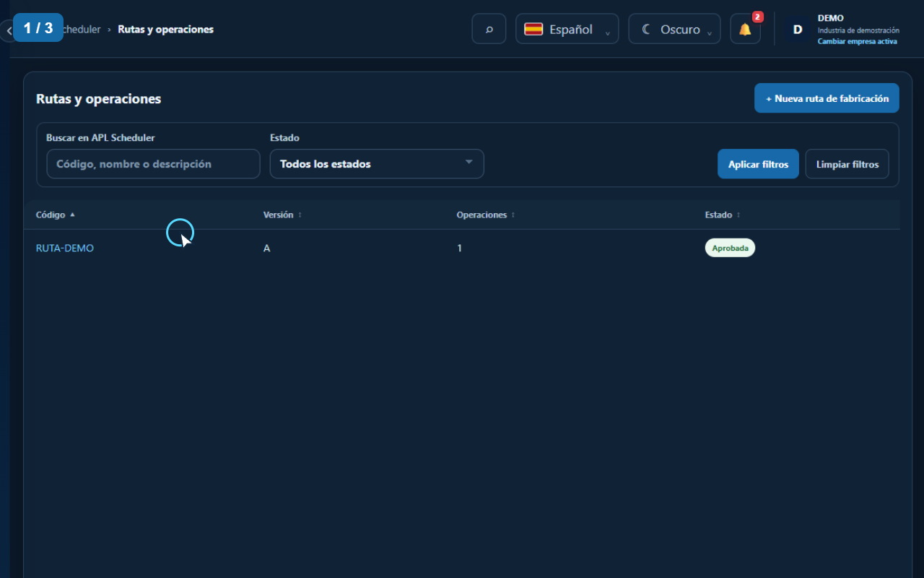Focus the Código, nombre o descripción search field
The height and width of the screenshot is (578, 924).
click(x=153, y=164)
